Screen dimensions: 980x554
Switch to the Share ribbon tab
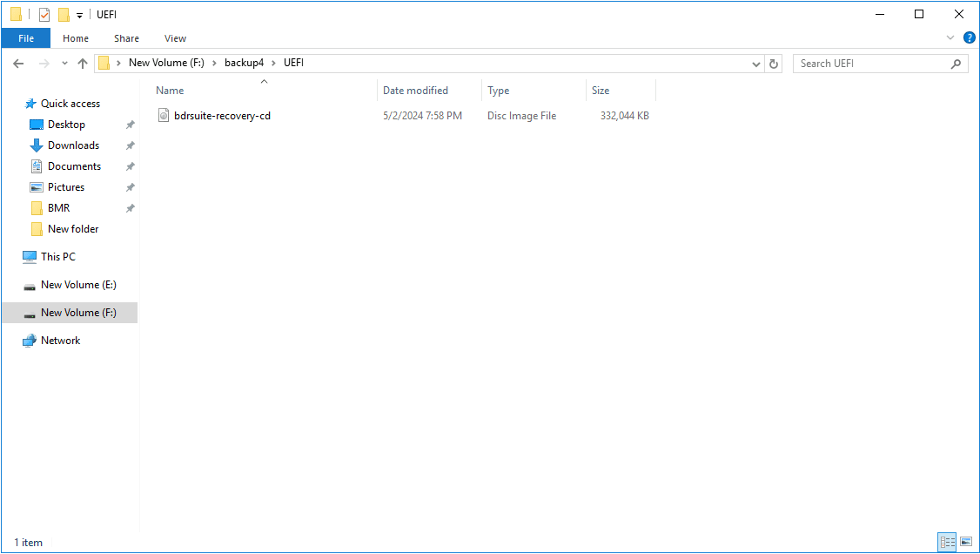click(126, 38)
